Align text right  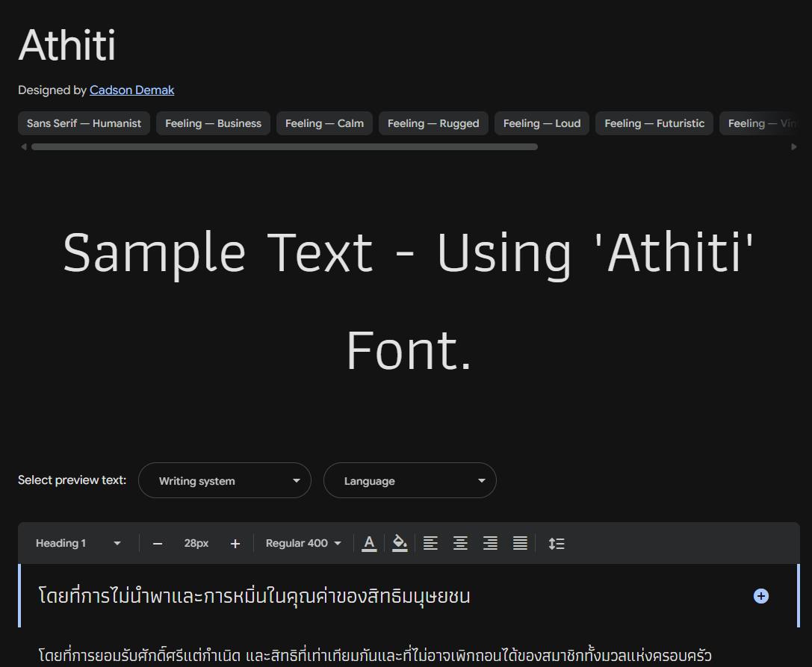(490, 543)
